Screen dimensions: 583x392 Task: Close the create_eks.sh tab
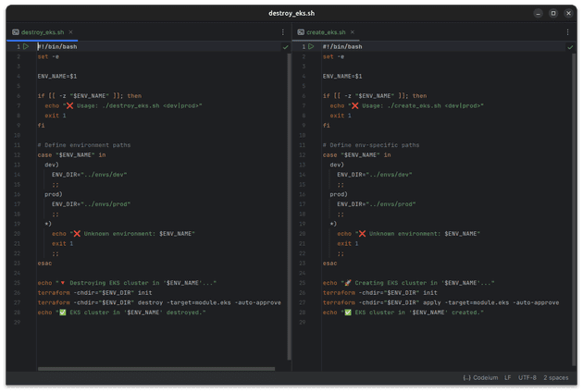pyautogui.click(x=355, y=32)
